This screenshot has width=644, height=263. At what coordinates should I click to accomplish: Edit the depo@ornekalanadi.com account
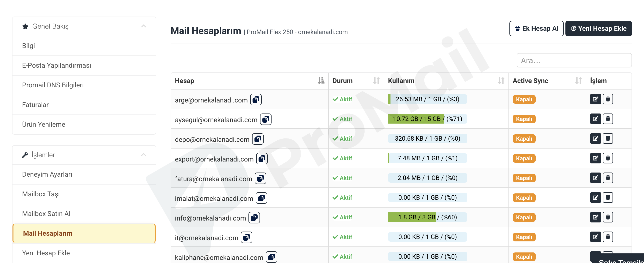click(x=595, y=138)
